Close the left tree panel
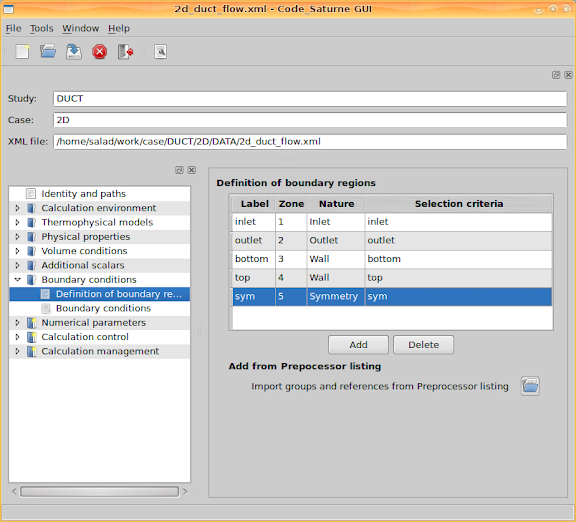 coord(192,170)
